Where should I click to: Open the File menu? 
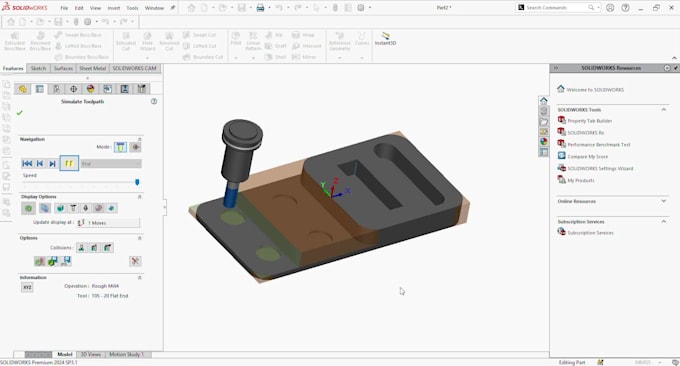tap(64, 8)
